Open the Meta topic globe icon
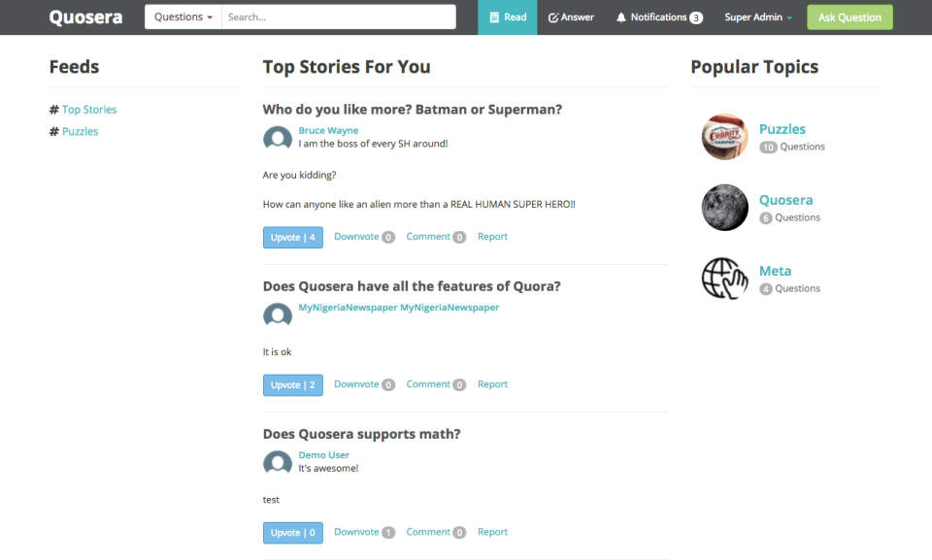 tap(724, 279)
